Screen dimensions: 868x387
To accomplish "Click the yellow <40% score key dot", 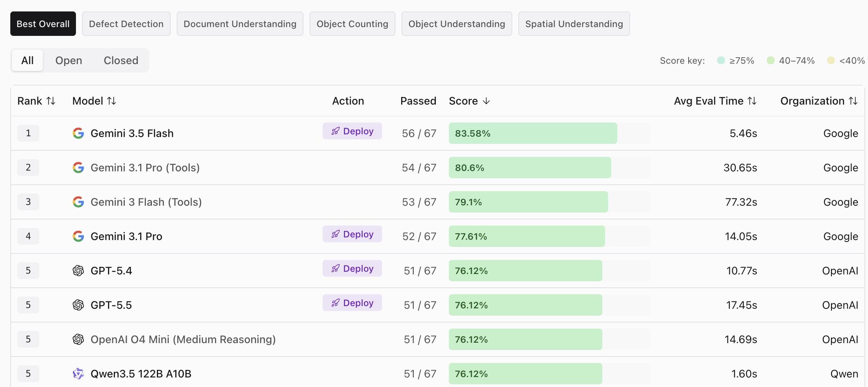I will [x=831, y=60].
